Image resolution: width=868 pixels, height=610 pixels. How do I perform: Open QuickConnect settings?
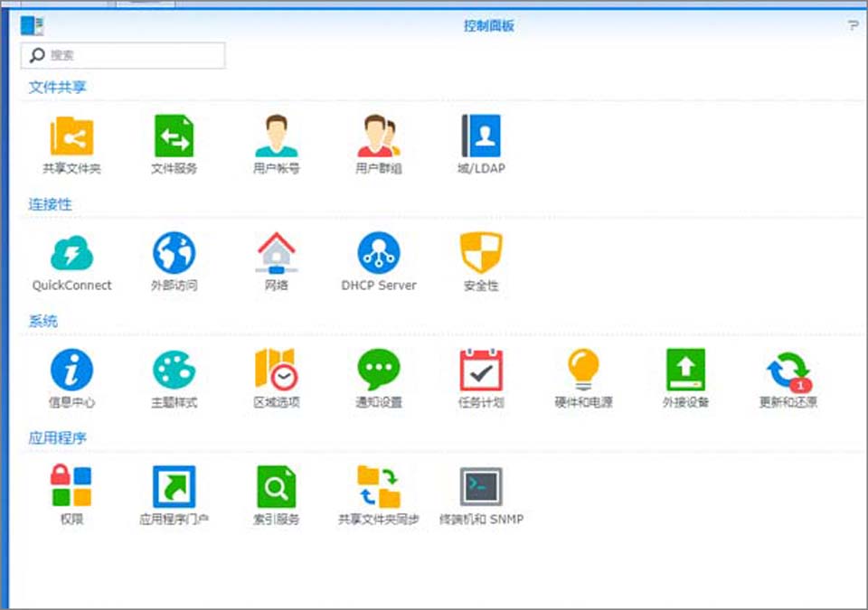point(71,253)
